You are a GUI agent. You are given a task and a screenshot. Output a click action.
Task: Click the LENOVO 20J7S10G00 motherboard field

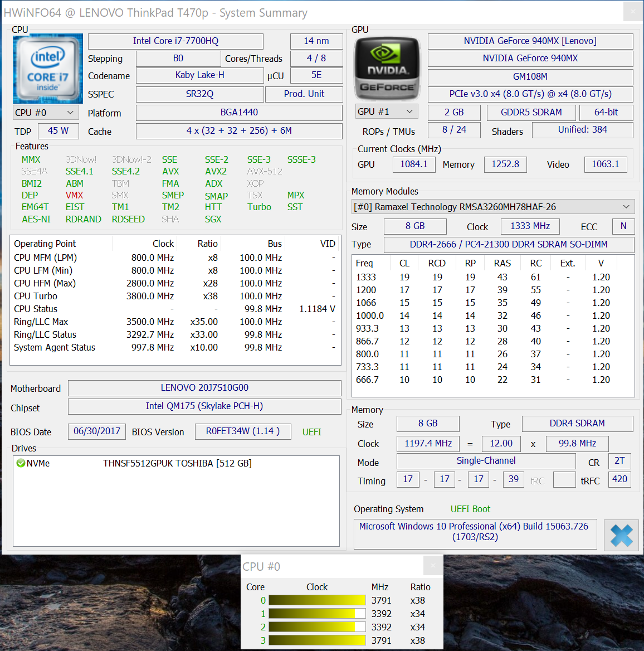point(204,388)
